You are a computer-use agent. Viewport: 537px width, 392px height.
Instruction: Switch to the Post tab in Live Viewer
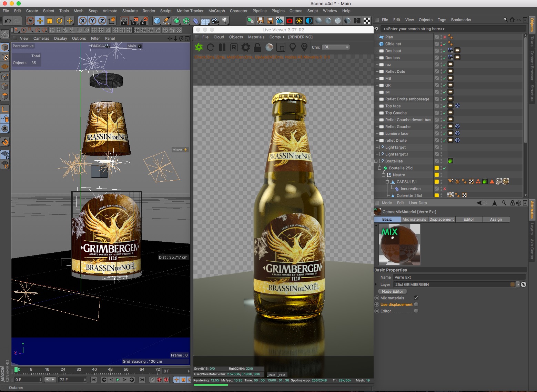282,375
